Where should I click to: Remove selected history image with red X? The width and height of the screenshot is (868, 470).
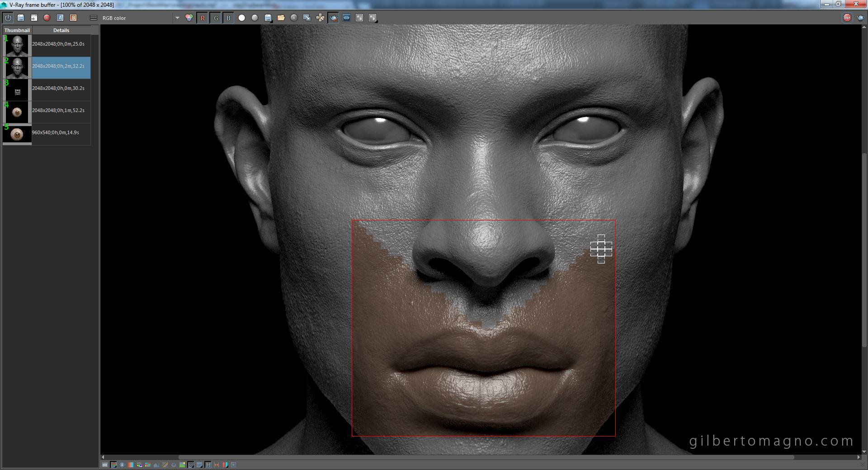(47, 18)
